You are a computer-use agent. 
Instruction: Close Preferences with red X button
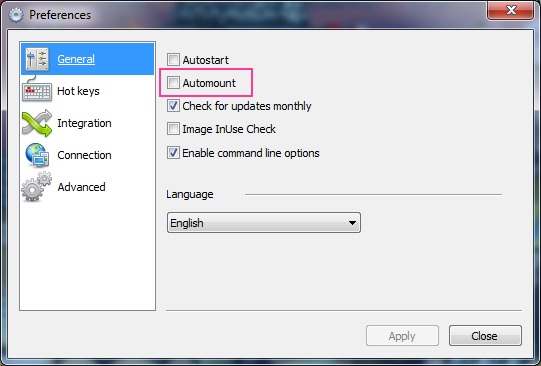click(x=511, y=10)
